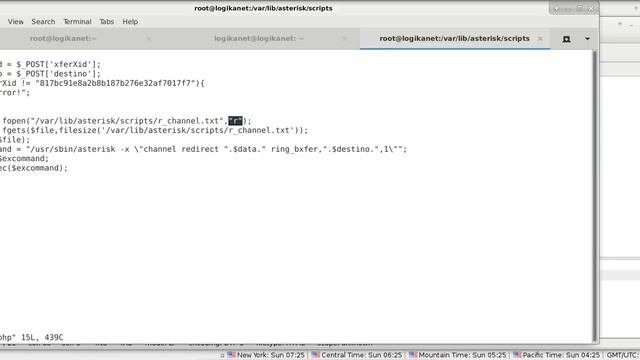Screen dimensions: 640x360
Task: Open the Tabs menu
Action: pos(107,22)
